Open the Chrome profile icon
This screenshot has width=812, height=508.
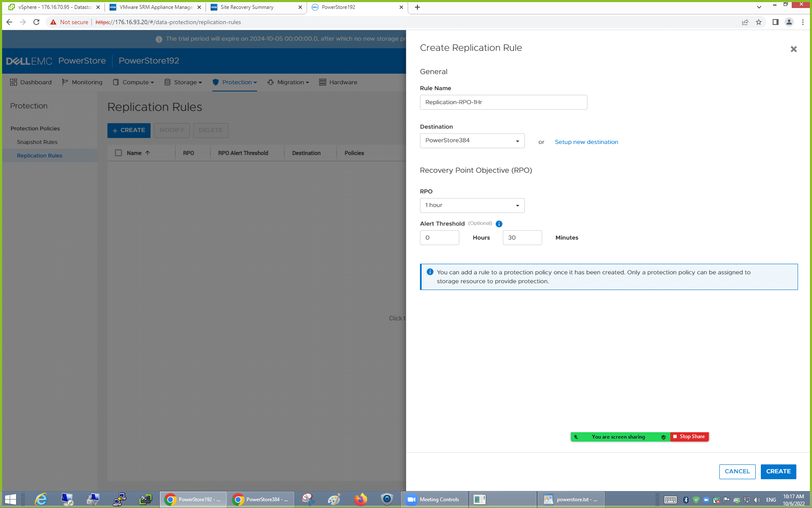tap(789, 22)
